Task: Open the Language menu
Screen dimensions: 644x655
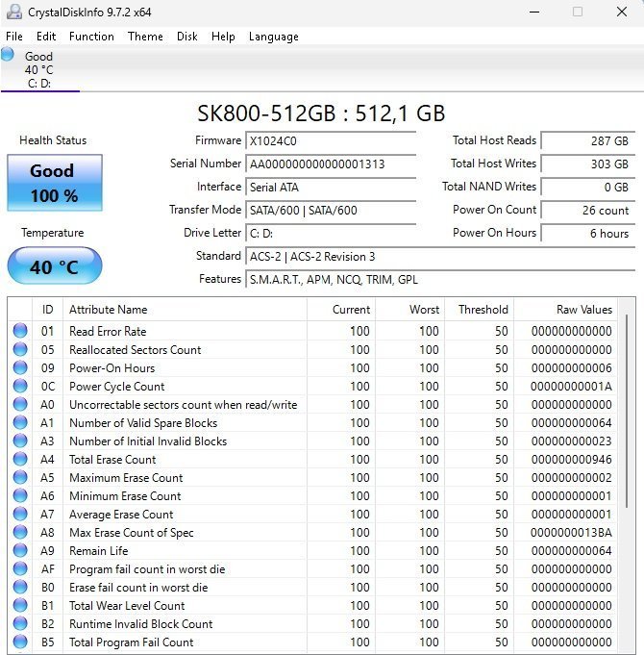Action: coord(273,37)
